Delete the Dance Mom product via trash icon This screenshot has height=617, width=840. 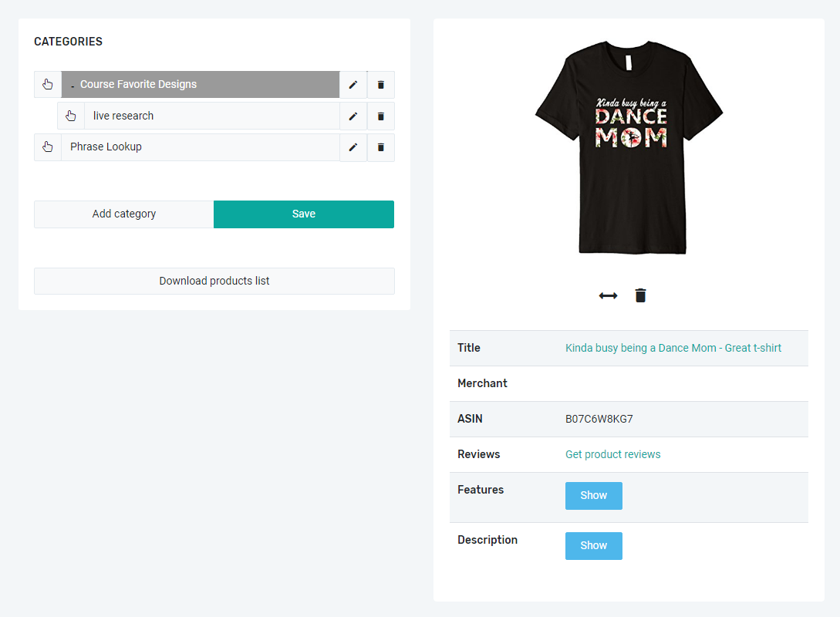coord(639,295)
